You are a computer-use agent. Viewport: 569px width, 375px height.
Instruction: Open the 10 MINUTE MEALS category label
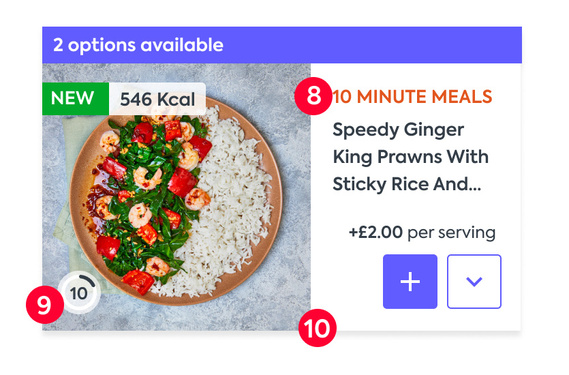pyautogui.click(x=412, y=97)
